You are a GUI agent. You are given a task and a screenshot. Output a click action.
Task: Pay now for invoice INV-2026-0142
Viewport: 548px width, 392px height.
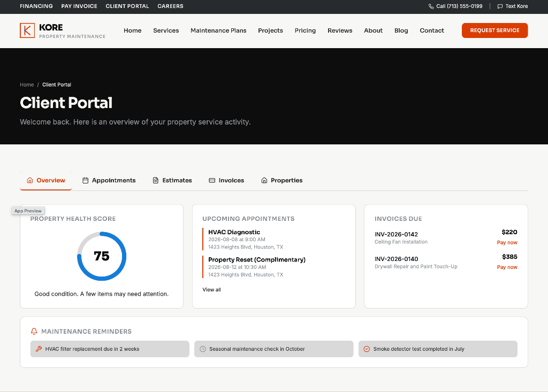pyautogui.click(x=507, y=242)
